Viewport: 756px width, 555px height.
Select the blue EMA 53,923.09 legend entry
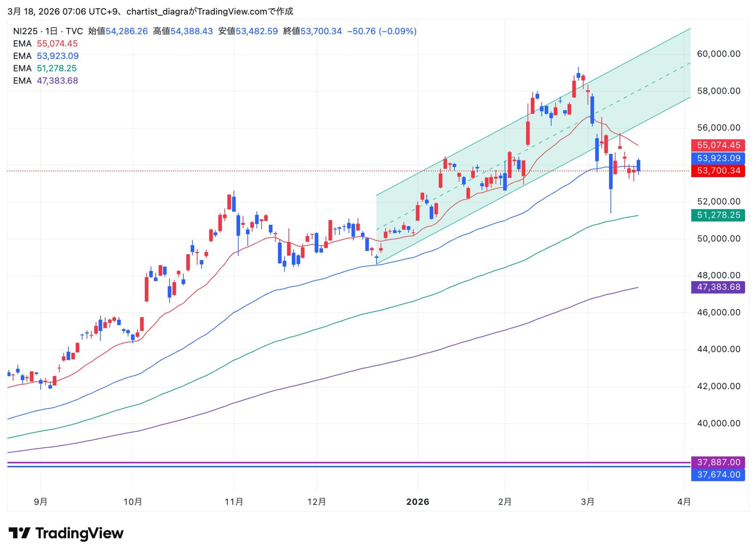(46, 56)
